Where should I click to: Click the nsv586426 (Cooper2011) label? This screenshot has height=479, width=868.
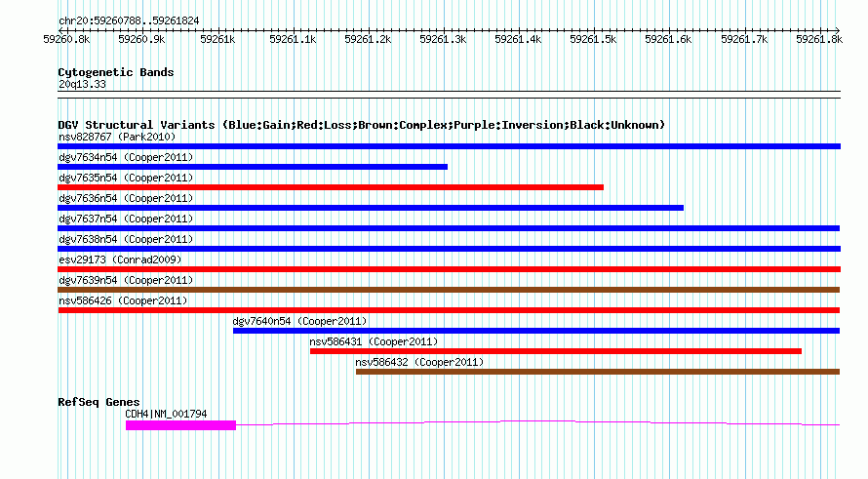(x=123, y=300)
